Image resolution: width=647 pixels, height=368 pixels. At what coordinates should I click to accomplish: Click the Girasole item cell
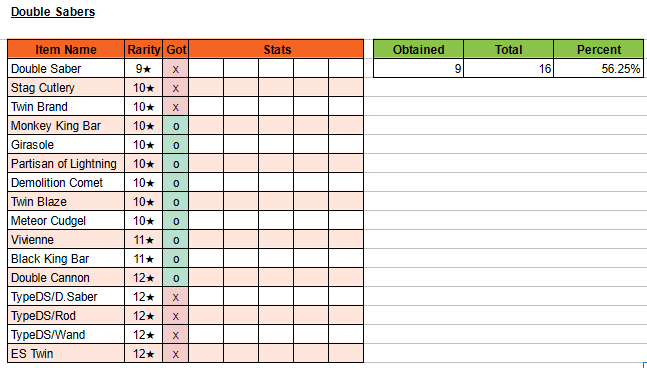click(x=66, y=144)
